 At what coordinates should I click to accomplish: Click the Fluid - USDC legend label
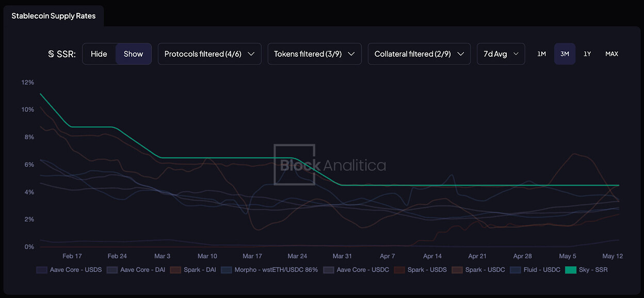pyautogui.click(x=542, y=270)
